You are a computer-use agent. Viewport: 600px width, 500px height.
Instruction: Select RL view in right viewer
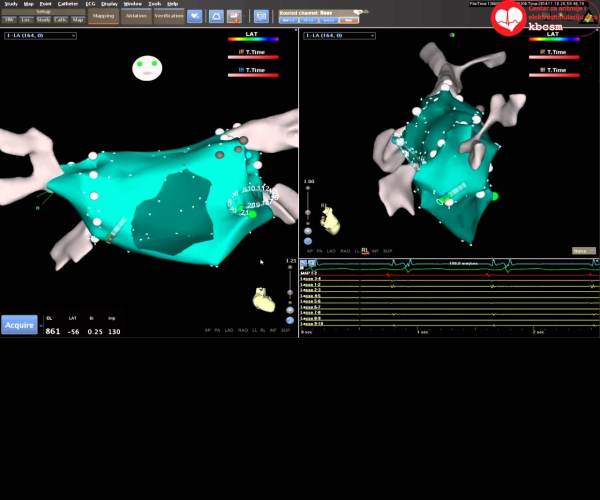[x=365, y=251]
